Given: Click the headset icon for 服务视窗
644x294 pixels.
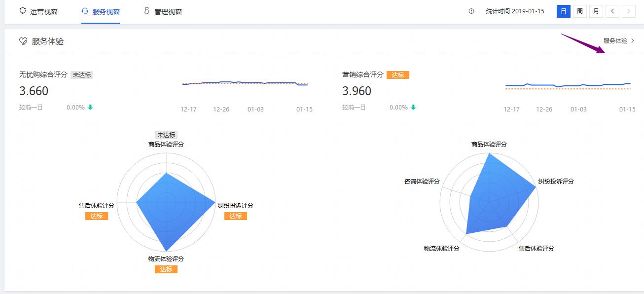Looking at the screenshot, I should coord(85,11).
